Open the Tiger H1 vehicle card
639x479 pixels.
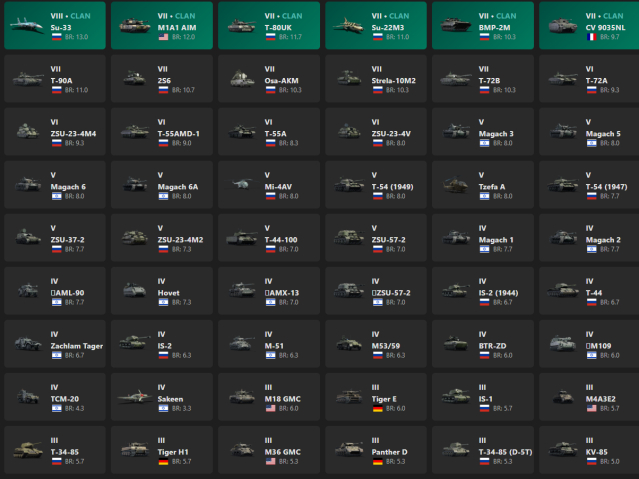point(160,449)
